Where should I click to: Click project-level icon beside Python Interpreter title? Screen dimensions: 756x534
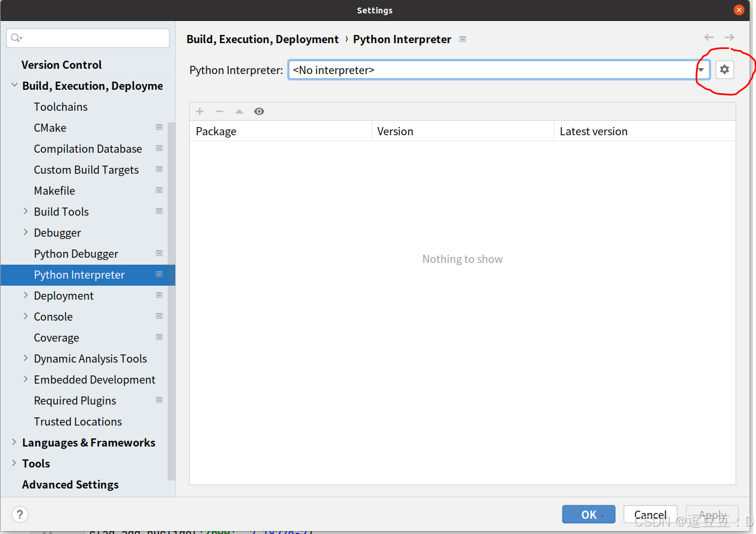(463, 39)
